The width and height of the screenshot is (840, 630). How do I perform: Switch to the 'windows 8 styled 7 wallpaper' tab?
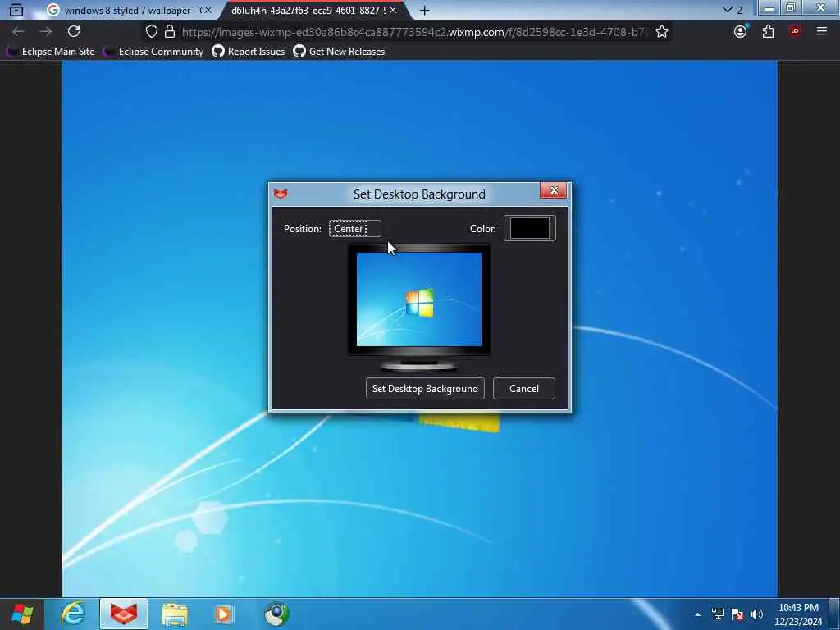129,10
